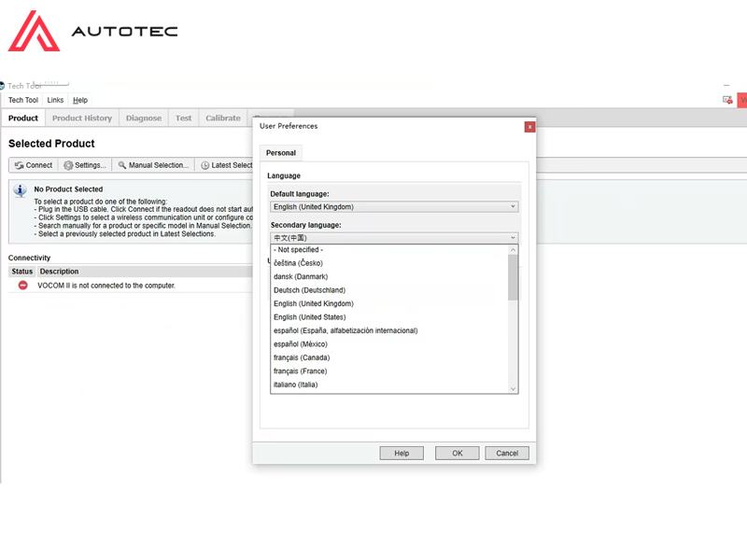Click the Tech Tool app icon in title bar
This screenshot has height=560, width=747.
coord(2,86)
